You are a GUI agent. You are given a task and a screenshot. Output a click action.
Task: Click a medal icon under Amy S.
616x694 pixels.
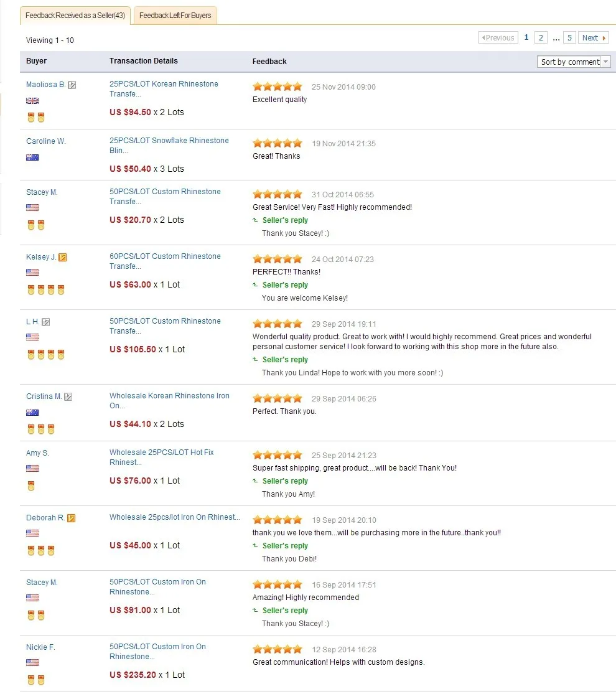pyautogui.click(x=30, y=485)
